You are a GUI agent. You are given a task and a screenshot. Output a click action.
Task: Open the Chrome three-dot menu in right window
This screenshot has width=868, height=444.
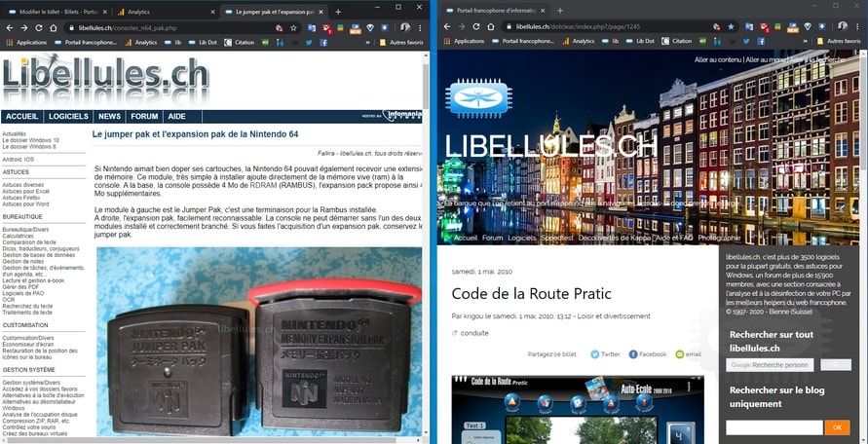[857, 26]
